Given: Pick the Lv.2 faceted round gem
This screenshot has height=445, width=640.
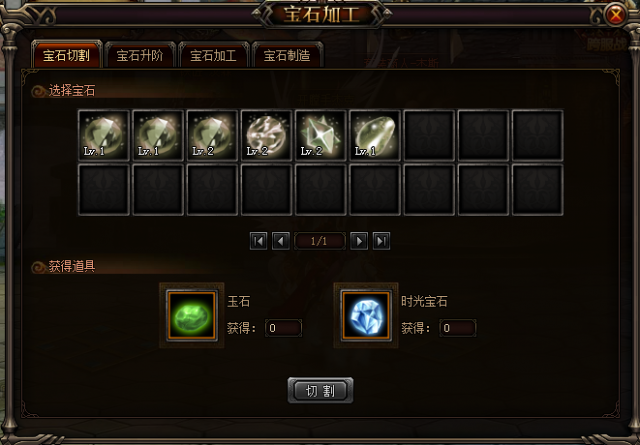Looking at the screenshot, I should tap(212, 135).
